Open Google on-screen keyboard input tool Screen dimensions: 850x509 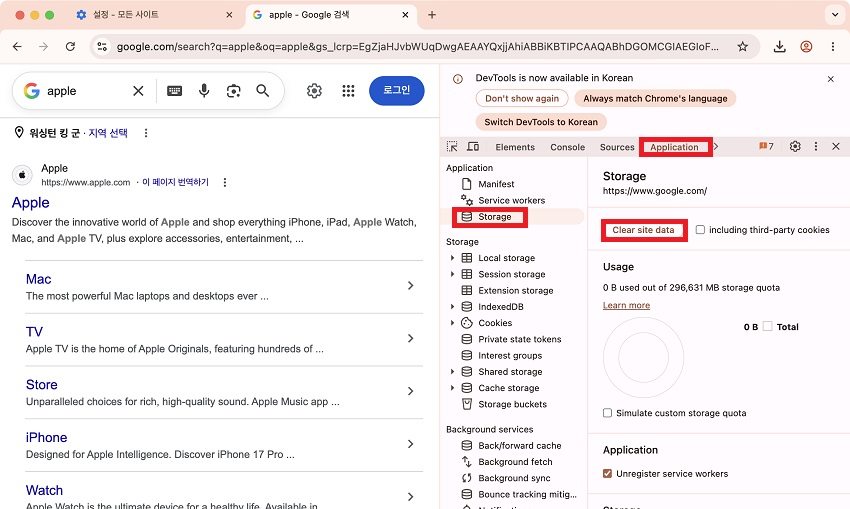[x=175, y=91]
